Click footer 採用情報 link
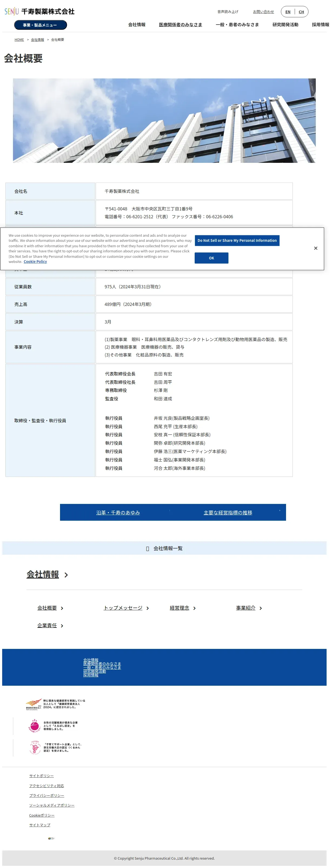The image size is (332, 868). [x=91, y=675]
